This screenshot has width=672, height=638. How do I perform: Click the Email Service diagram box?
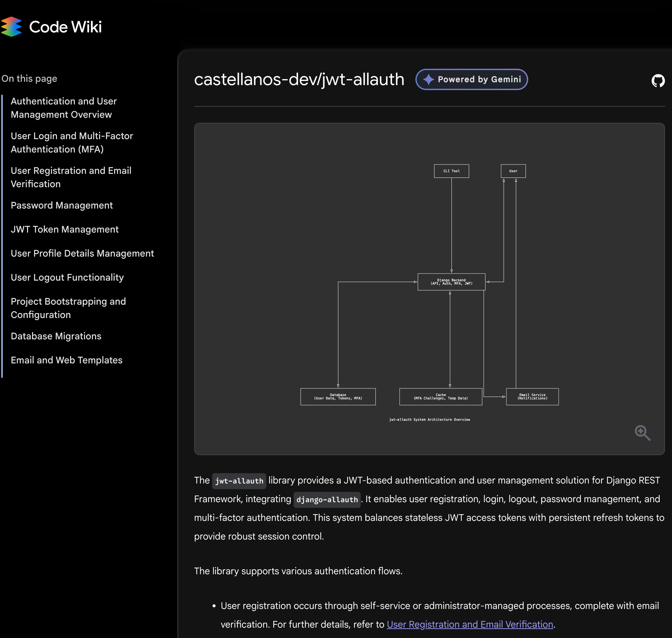[x=532, y=396]
